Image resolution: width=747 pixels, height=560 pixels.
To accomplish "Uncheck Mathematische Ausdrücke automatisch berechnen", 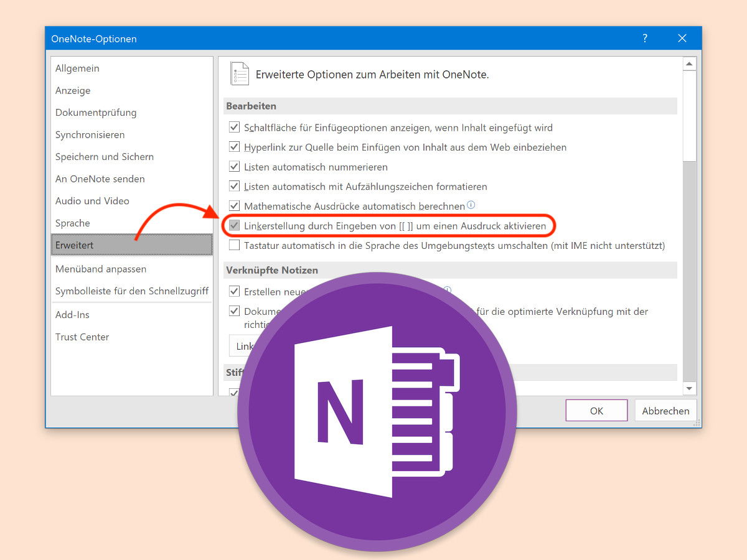I will pos(234,206).
